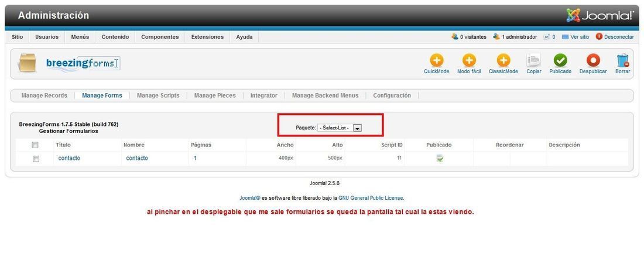Click the Borrar trash icon
This screenshot has height=270, width=644.
coord(623,60)
